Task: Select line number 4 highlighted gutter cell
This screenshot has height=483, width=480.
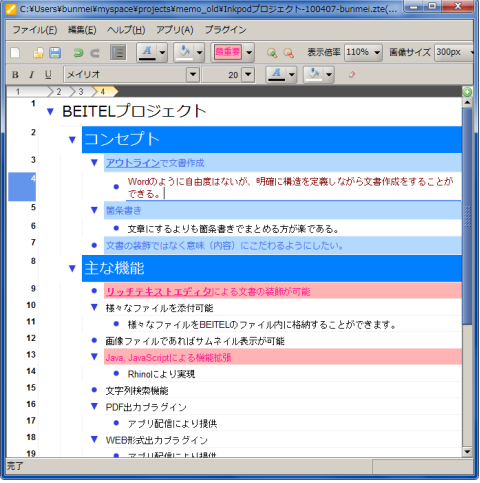Action: click(22, 187)
